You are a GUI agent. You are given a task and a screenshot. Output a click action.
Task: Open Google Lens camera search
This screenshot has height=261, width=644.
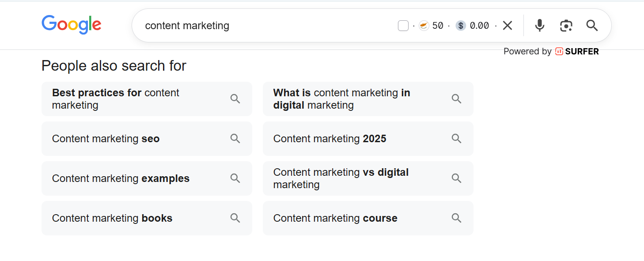coord(566,25)
